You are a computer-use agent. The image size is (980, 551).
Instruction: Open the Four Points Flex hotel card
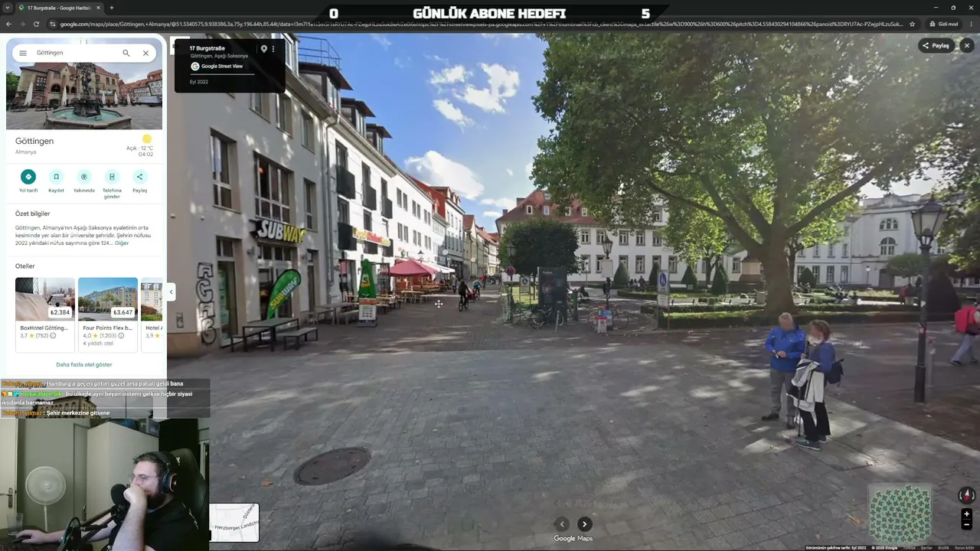click(108, 314)
